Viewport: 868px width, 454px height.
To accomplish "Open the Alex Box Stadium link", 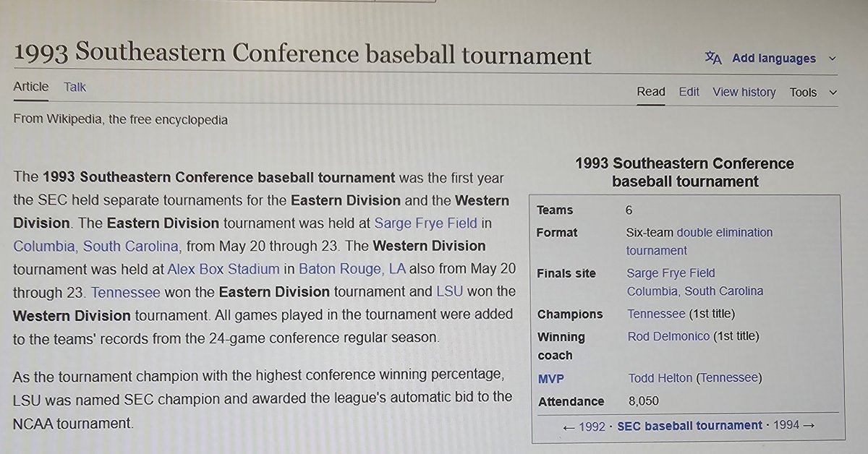I will click(224, 269).
